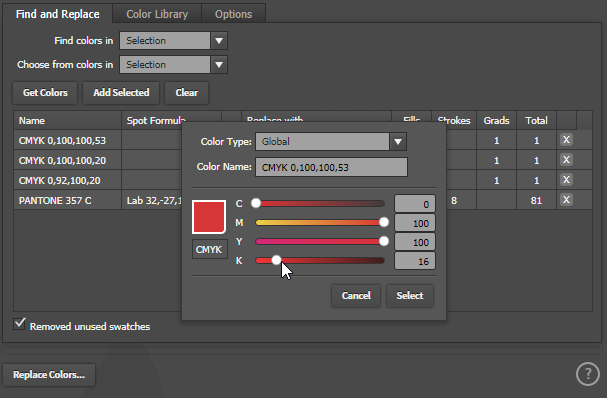The height and width of the screenshot is (398, 607).
Task: Open the Find colors in dropdown
Action: tap(219, 41)
